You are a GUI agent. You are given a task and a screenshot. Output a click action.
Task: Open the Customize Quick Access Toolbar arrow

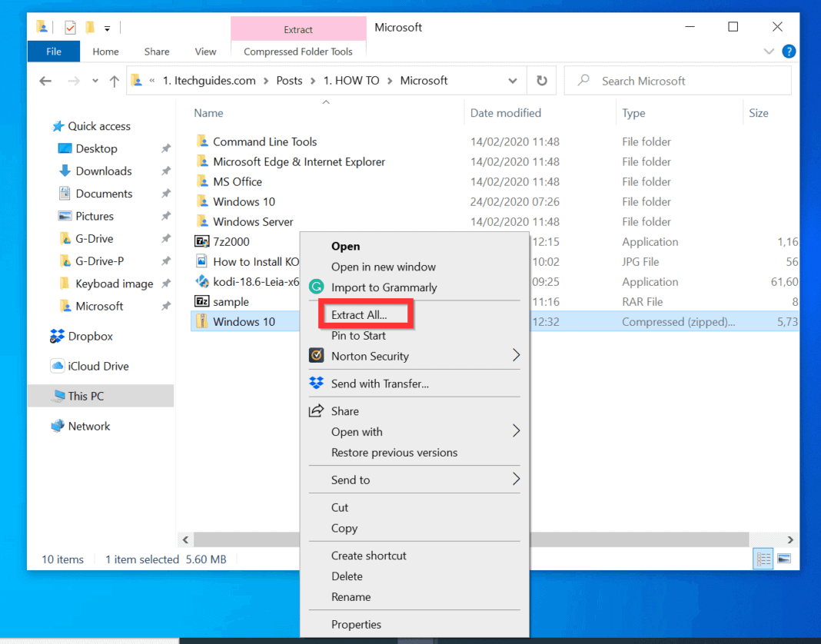click(x=107, y=28)
